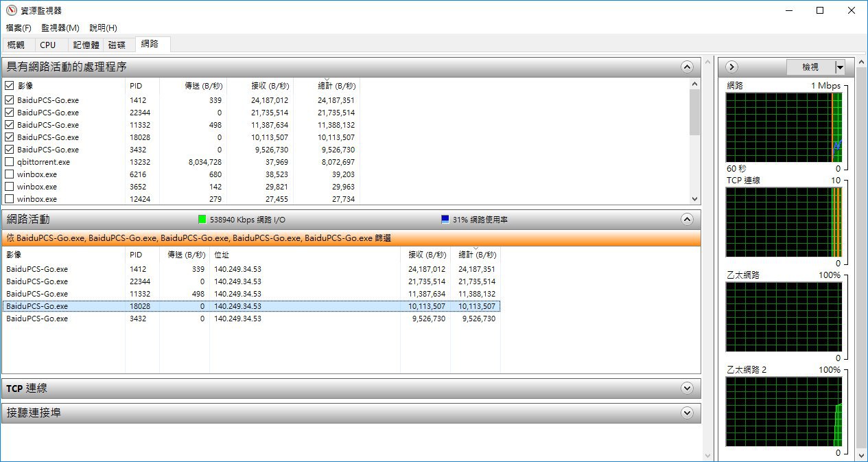This screenshot has width=868, height=462.
Task: Select network activity row with PID 3432
Action: pos(251,319)
